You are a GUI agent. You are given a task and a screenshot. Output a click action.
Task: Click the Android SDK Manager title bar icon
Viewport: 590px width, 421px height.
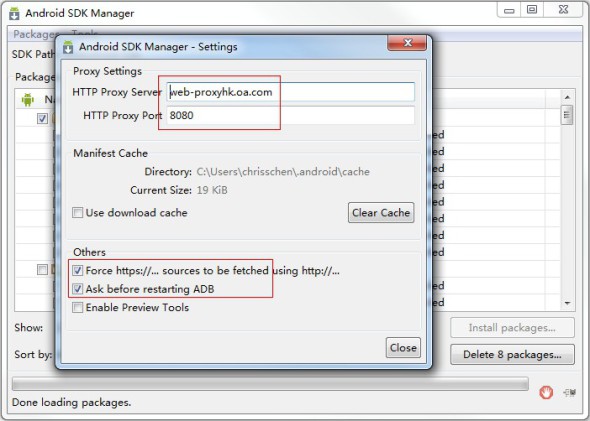pos(14,13)
